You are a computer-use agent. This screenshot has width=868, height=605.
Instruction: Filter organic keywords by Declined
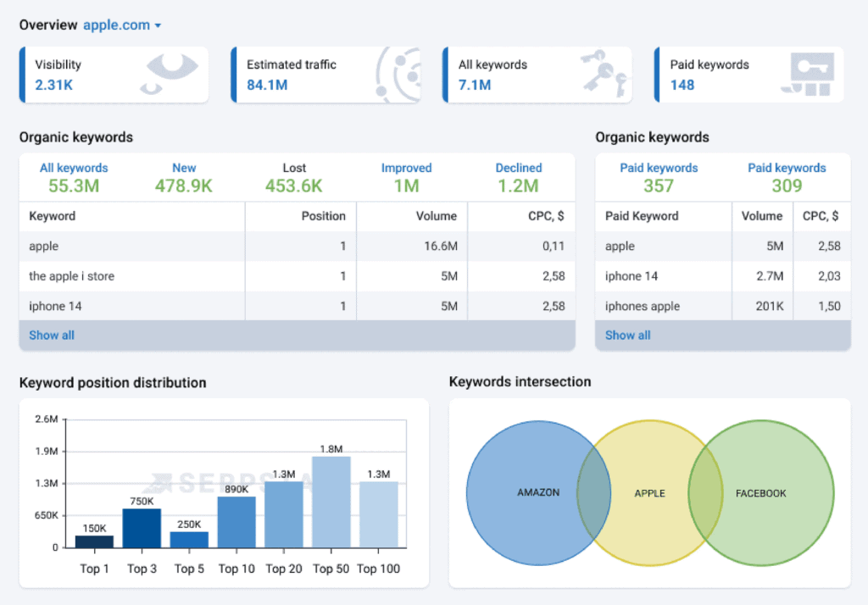(x=518, y=177)
